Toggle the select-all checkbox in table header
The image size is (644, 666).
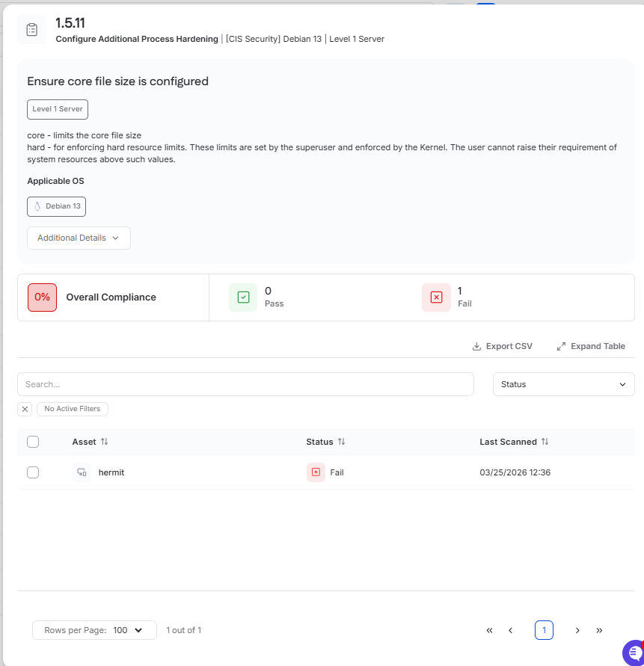point(33,442)
